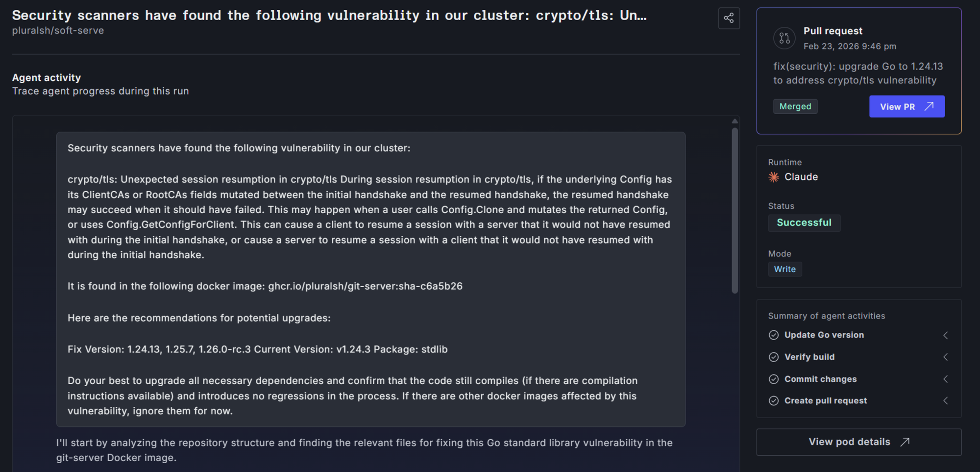Click the Successful status badge
The image size is (980, 472).
point(804,223)
